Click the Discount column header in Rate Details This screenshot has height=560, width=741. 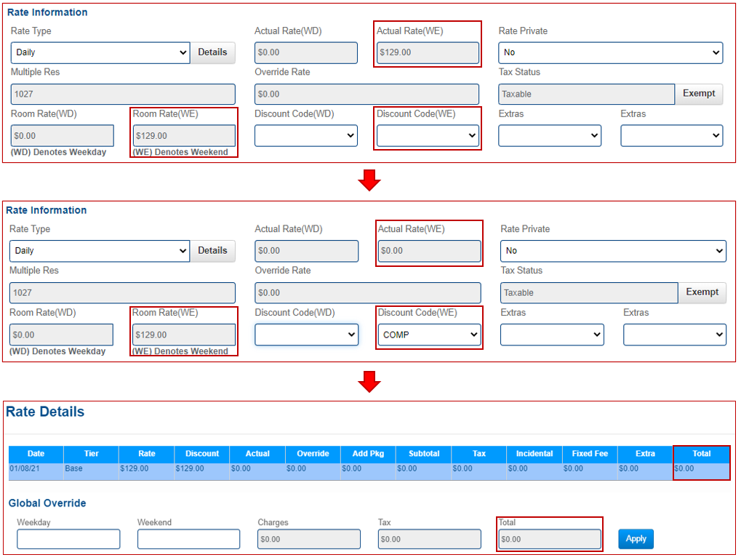201,454
